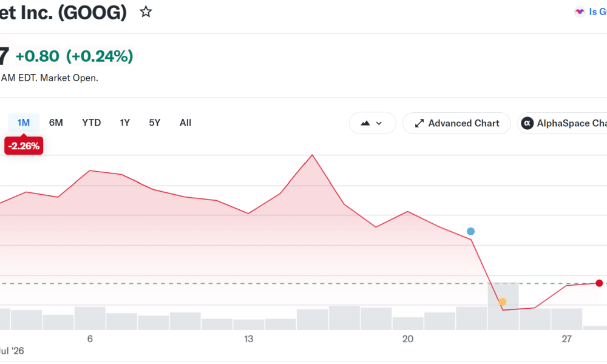Add GOOG to watchlist with star icon
This screenshot has width=607, height=364.
click(x=146, y=12)
